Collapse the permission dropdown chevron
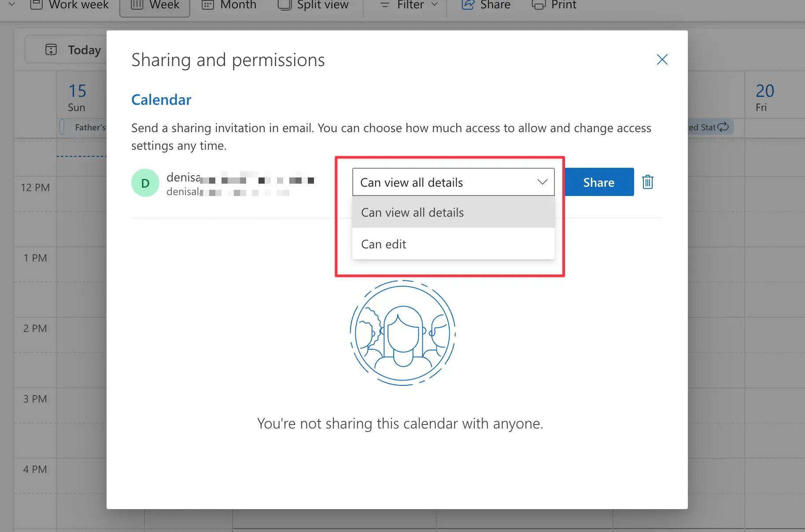Image resolution: width=805 pixels, height=532 pixels. [x=542, y=182]
